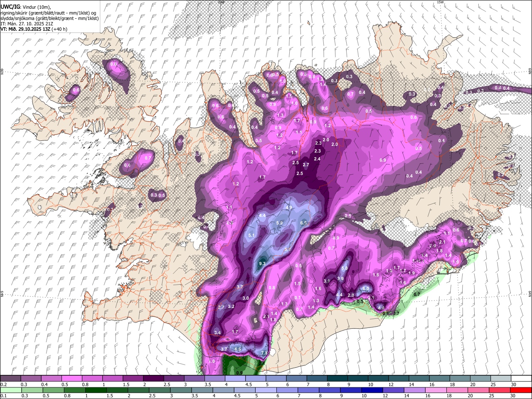The width and height of the screenshot is (532, 399).
Task: Click the 3.9 value on the map
Action: tap(340, 278)
